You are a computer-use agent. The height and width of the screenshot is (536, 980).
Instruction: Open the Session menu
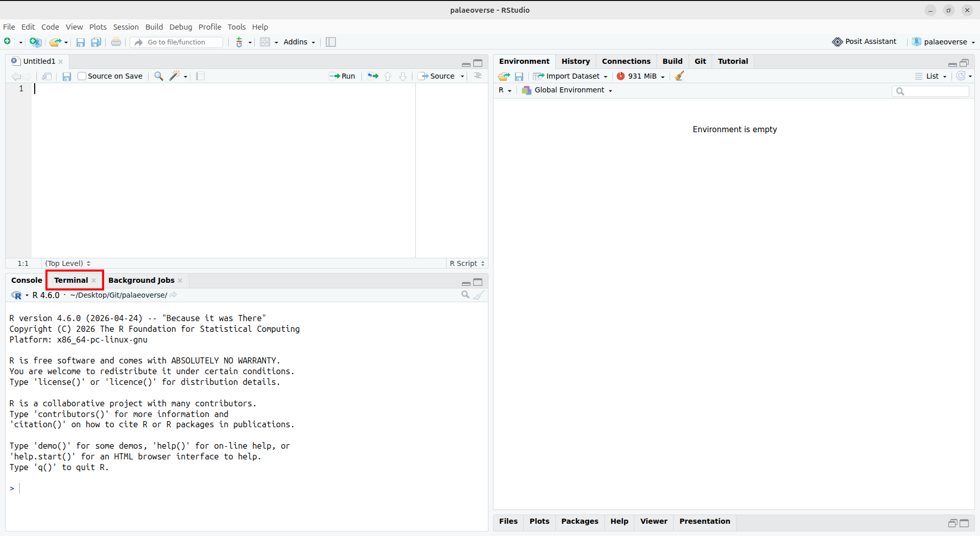pyautogui.click(x=126, y=27)
